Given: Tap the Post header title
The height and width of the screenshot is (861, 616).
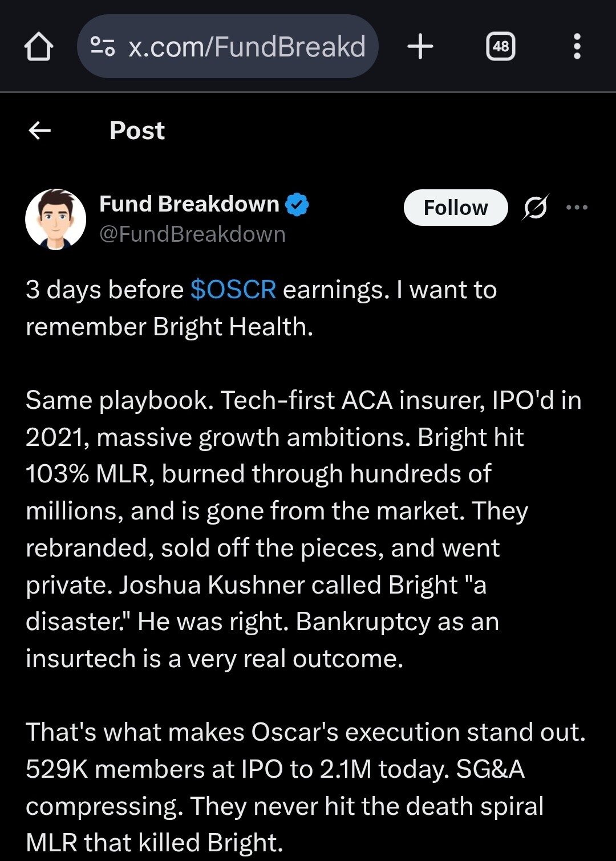Looking at the screenshot, I should point(137,131).
